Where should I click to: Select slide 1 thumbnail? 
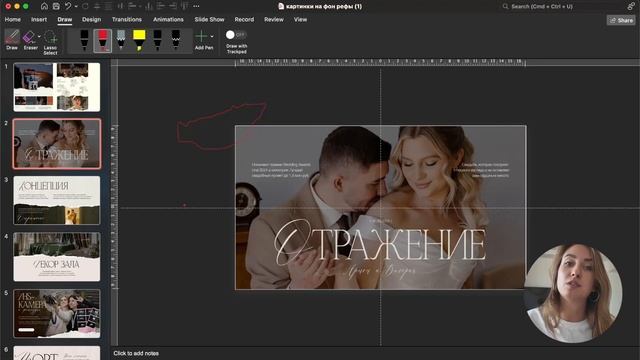click(x=57, y=87)
